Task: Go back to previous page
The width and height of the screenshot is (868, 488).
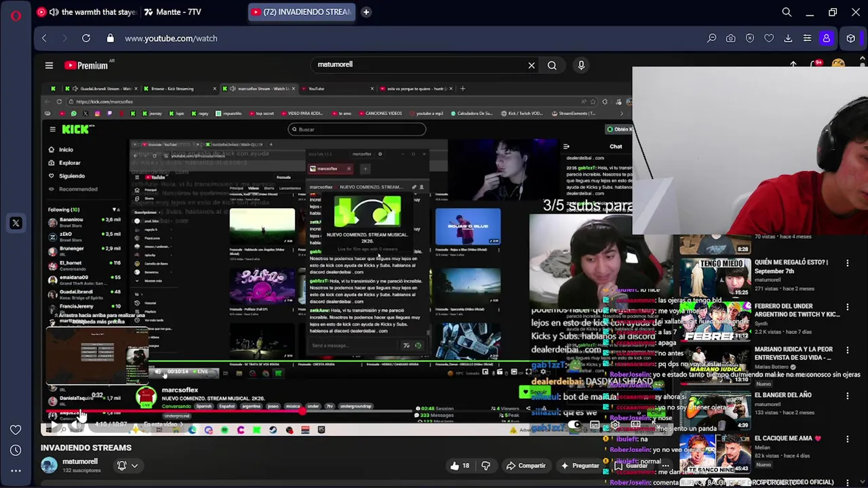Action: [x=45, y=39]
